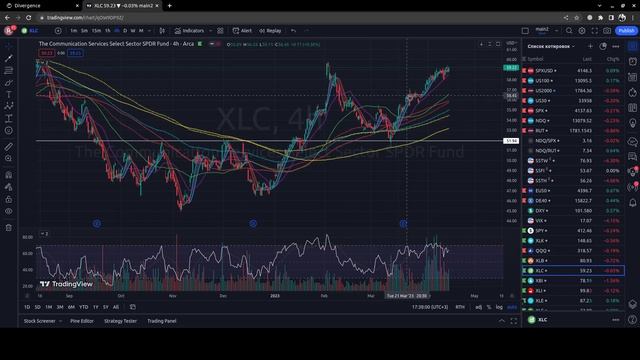Open the Fibonacci retracement tools

point(9,71)
